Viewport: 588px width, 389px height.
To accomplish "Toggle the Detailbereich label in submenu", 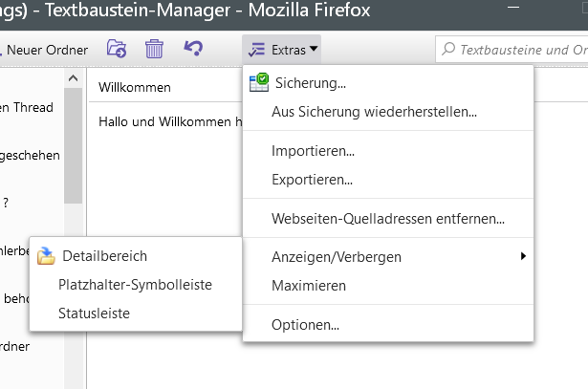I will 105,256.
